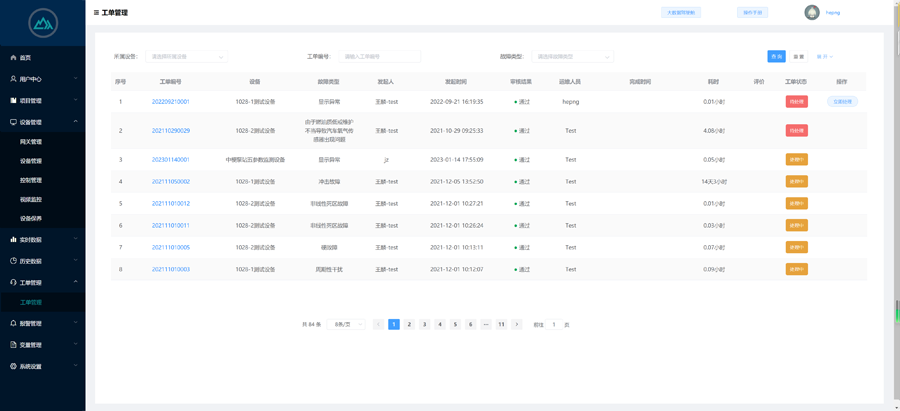Expand the 展开 filter toggle
900x411 pixels.
[824, 57]
